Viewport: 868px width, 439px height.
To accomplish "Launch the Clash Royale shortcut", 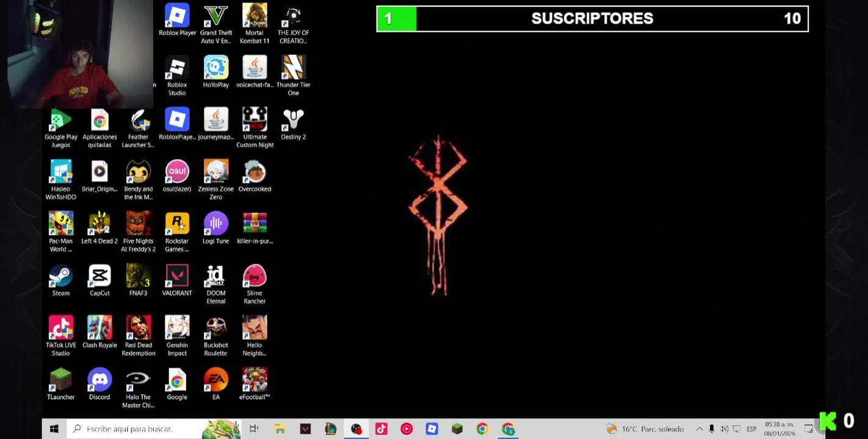I will point(99,333).
